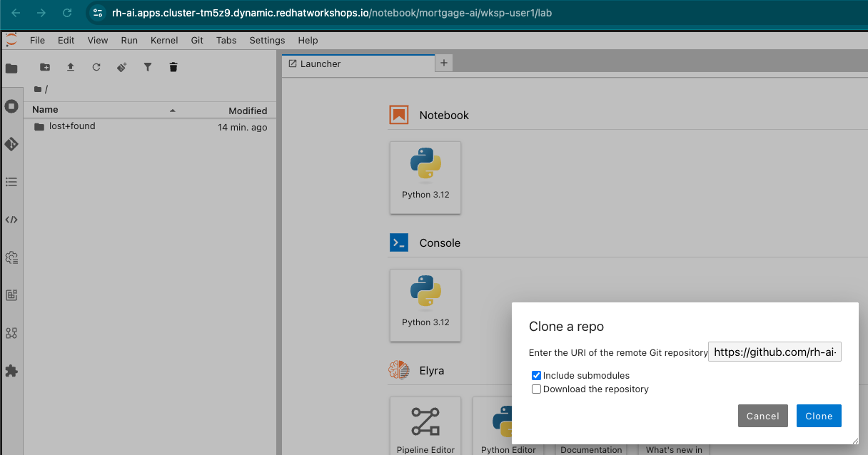Enable the Download the repository checkbox
868x455 pixels.
click(x=536, y=389)
